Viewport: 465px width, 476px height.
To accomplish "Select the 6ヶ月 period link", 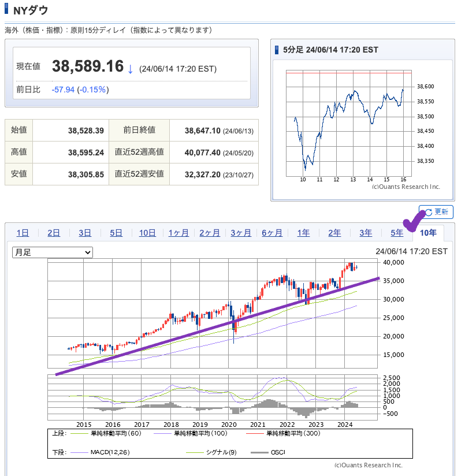I will coord(272,233).
